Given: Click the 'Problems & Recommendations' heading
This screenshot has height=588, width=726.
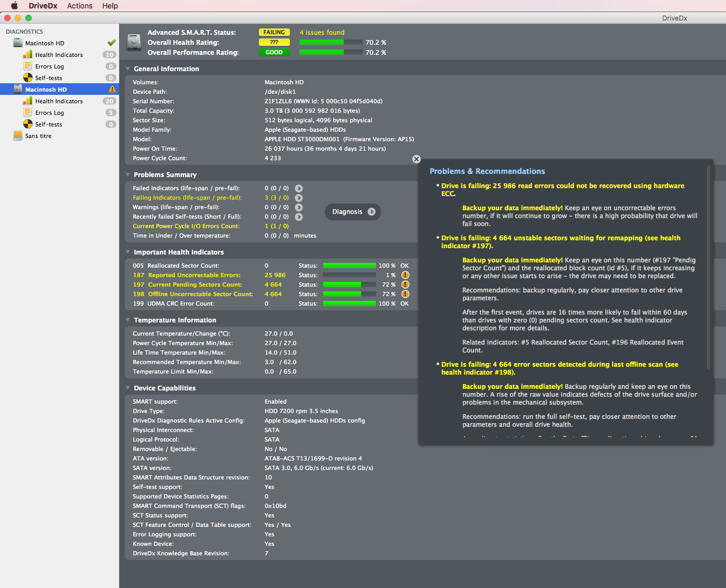Looking at the screenshot, I should pos(487,171).
